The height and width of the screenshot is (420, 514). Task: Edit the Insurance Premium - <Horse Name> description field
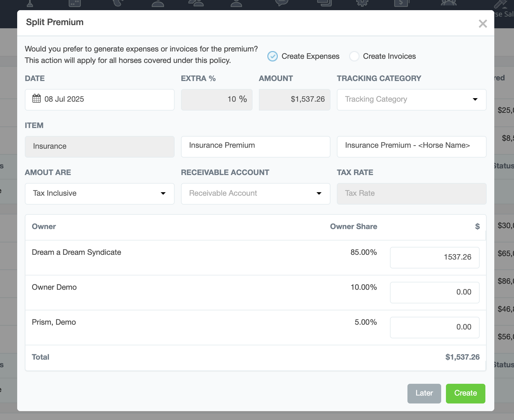point(411,146)
